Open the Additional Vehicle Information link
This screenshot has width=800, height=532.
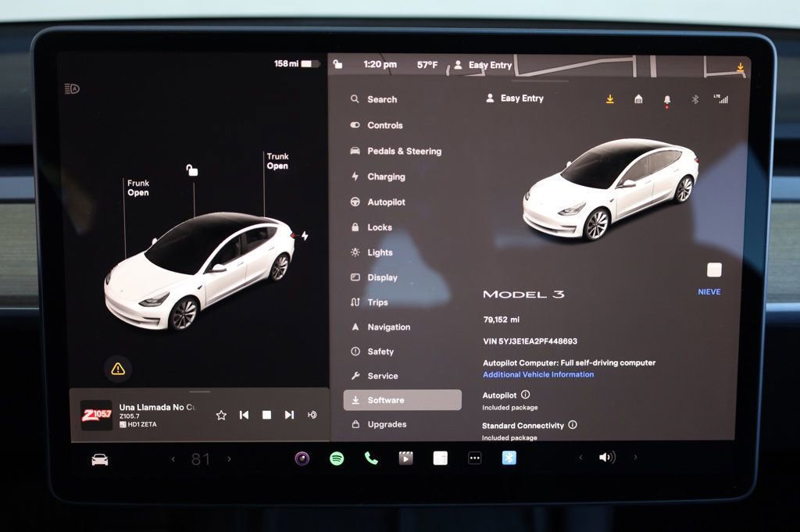pyautogui.click(x=538, y=374)
